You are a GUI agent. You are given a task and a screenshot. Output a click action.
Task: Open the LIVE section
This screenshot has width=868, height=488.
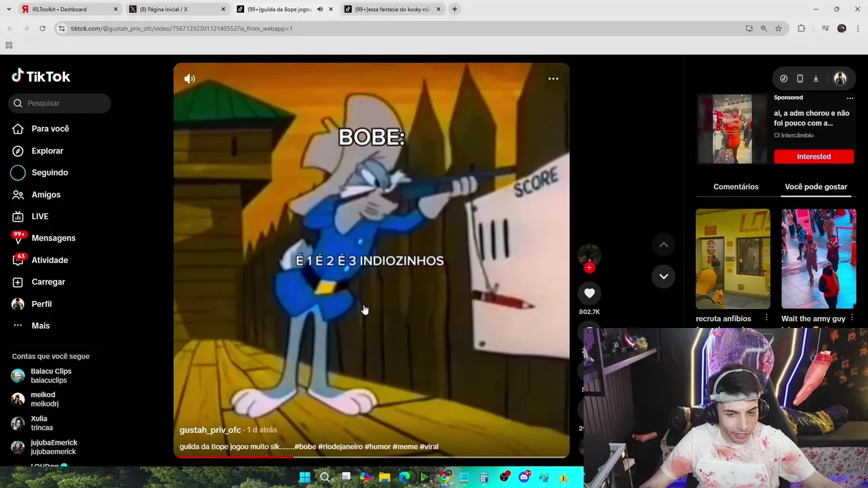(x=31, y=216)
